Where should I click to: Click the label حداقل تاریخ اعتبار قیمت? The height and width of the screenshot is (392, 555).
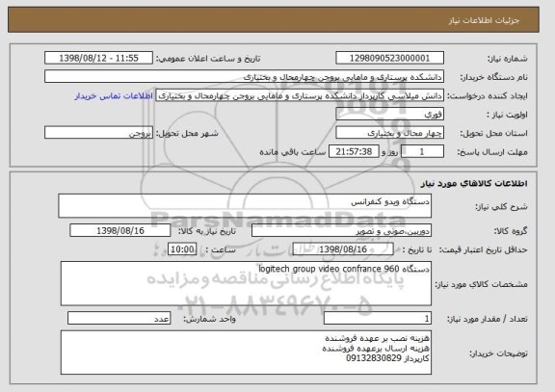483,249
